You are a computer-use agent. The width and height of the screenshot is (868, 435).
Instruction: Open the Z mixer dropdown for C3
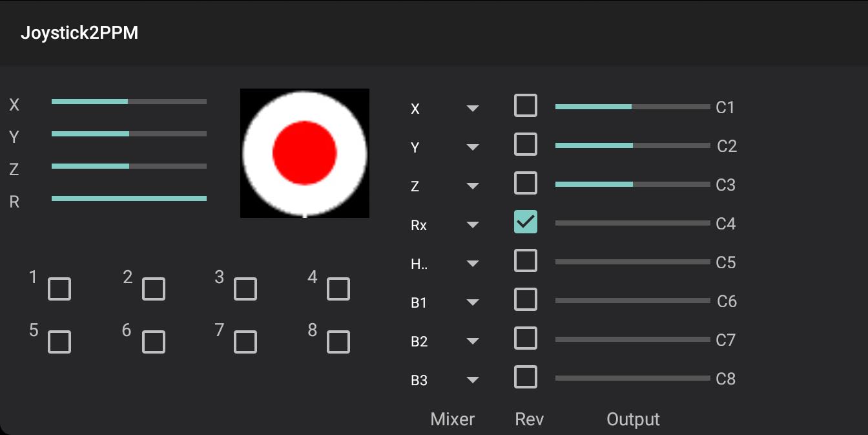pyautogui.click(x=446, y=186)
